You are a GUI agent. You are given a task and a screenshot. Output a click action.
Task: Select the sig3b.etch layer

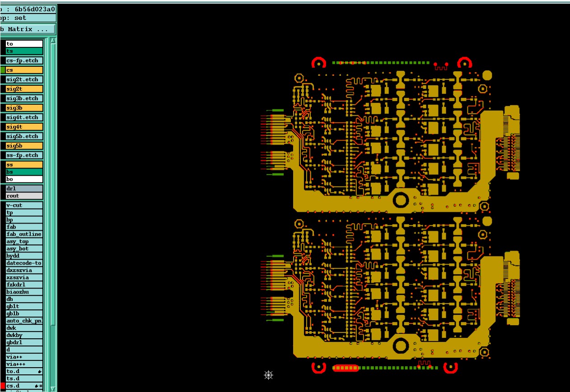(x=24, y=98)
